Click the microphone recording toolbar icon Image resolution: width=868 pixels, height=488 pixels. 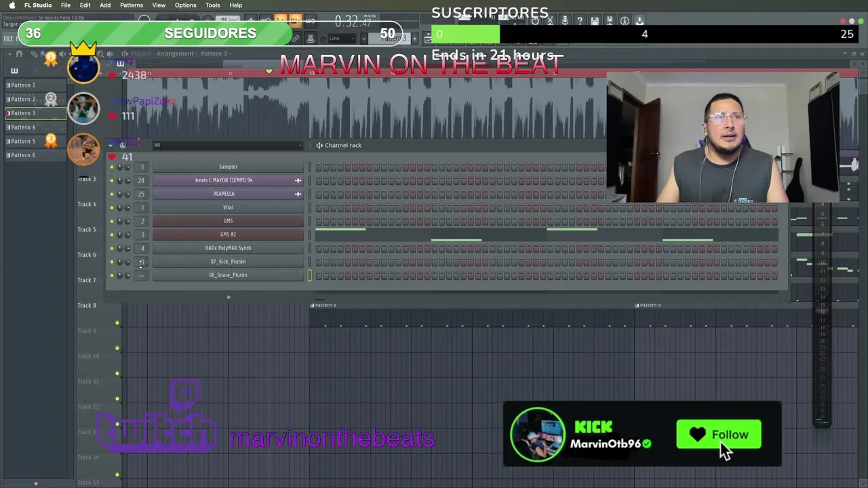click(x=565, y=21)
